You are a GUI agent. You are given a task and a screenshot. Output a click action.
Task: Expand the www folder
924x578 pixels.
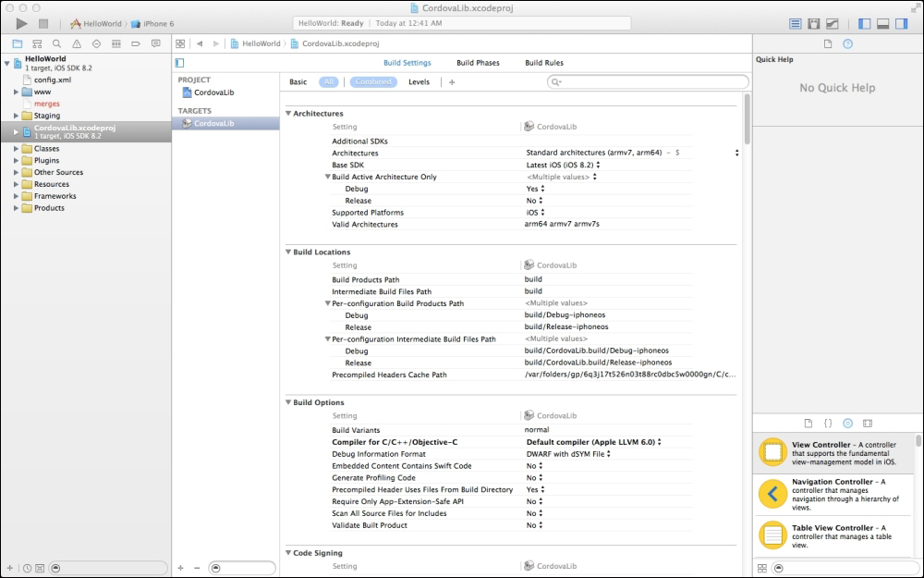coord(16,92)
